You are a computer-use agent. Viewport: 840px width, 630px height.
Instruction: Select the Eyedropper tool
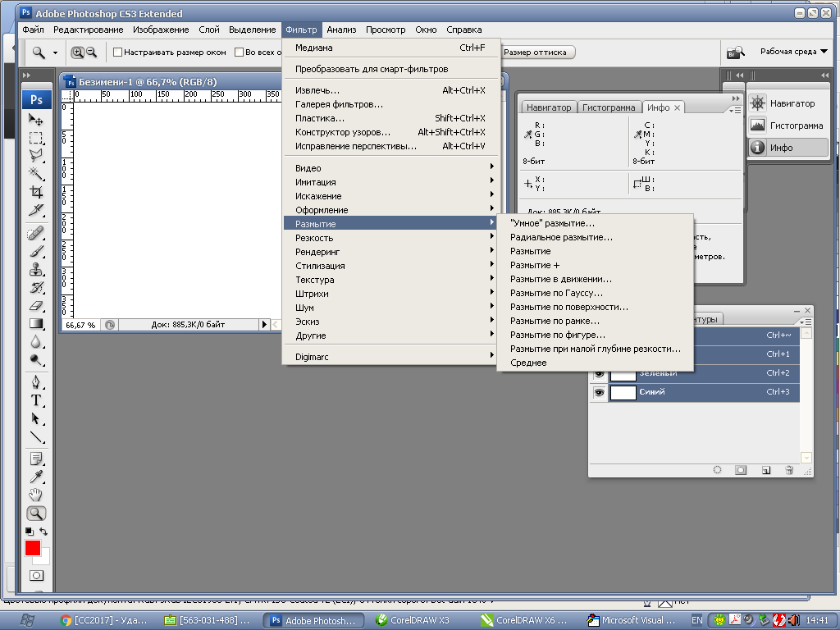click(36, 477)
